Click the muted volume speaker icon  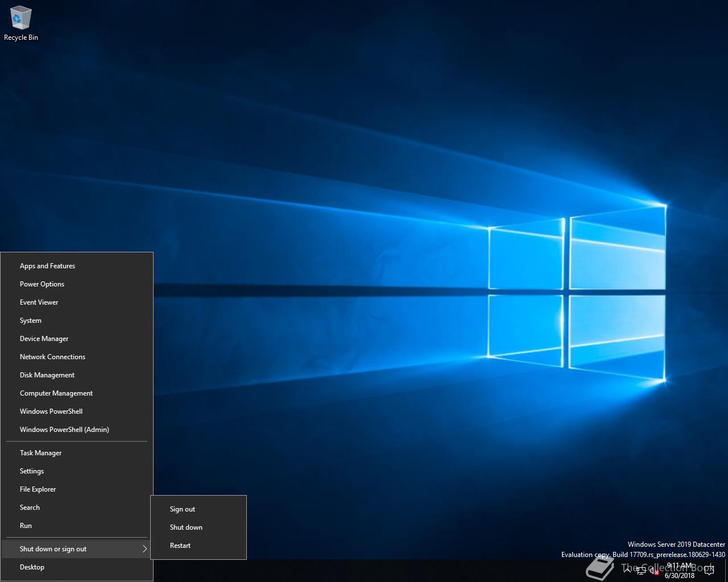coord(654,571)
